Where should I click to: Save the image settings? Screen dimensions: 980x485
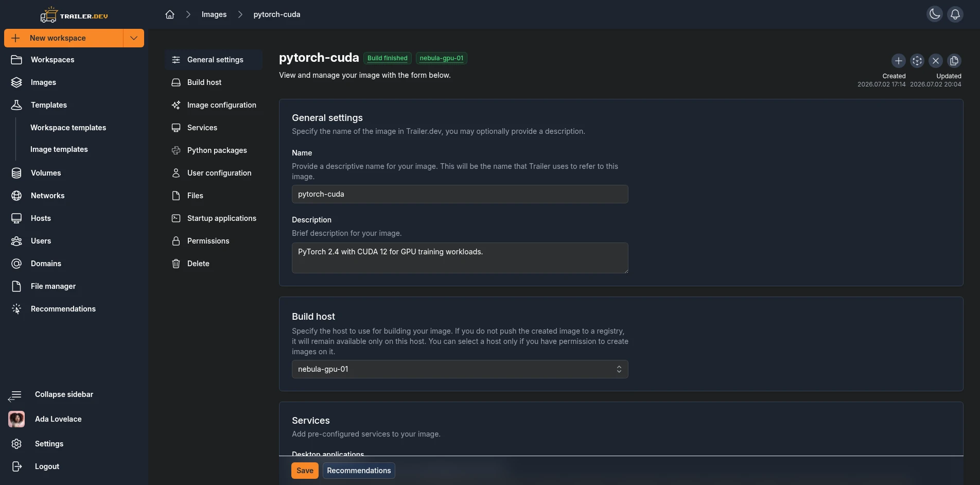point(305,471)
